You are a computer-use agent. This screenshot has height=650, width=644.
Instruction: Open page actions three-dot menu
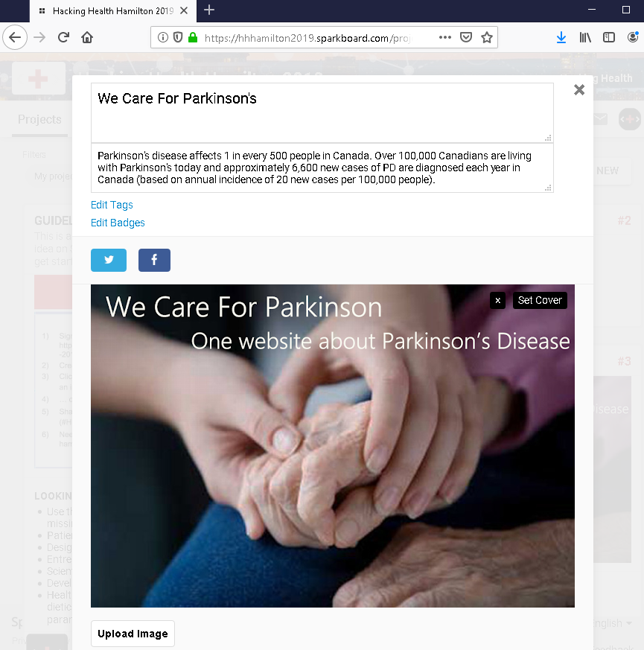pyautogui.click(x=445, y=37)
